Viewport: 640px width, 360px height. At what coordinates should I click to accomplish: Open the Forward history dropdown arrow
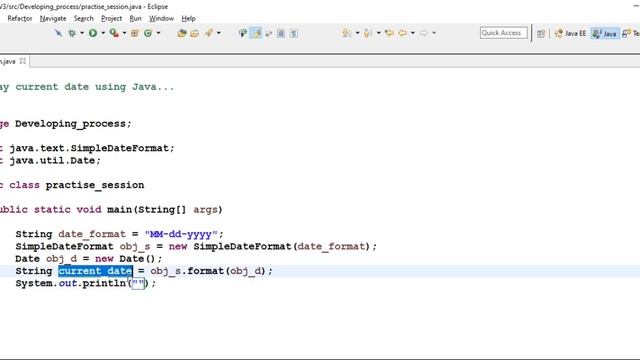coord(434,33)
